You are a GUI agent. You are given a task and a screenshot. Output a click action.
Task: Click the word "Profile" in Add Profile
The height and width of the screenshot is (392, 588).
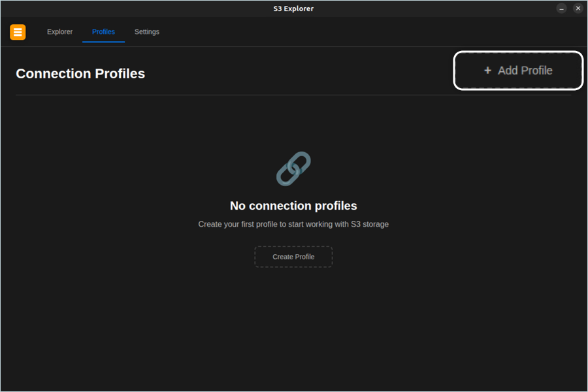[536, 71]
